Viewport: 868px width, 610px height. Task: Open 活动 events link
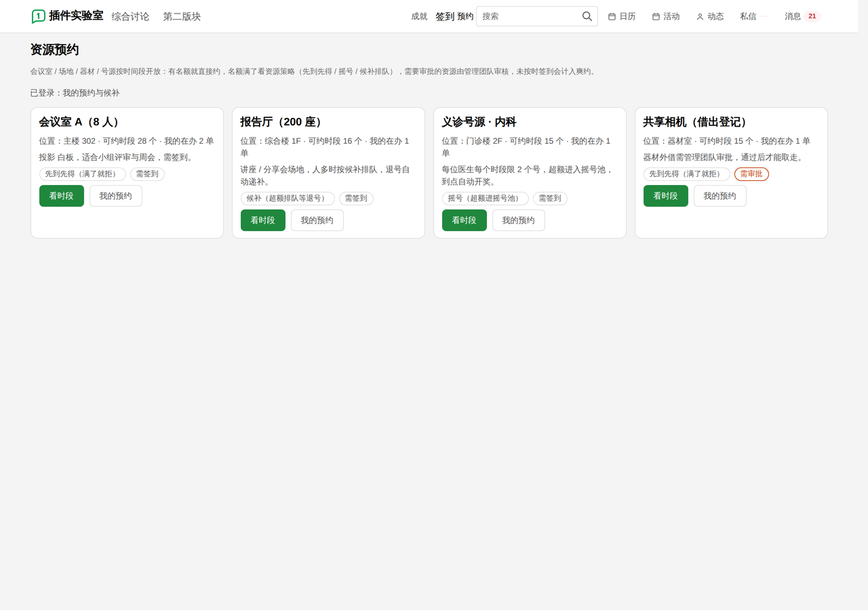click(666, 16)
